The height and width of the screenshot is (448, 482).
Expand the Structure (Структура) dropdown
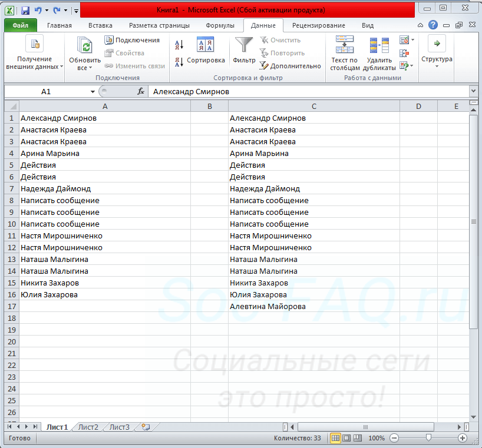437,53
